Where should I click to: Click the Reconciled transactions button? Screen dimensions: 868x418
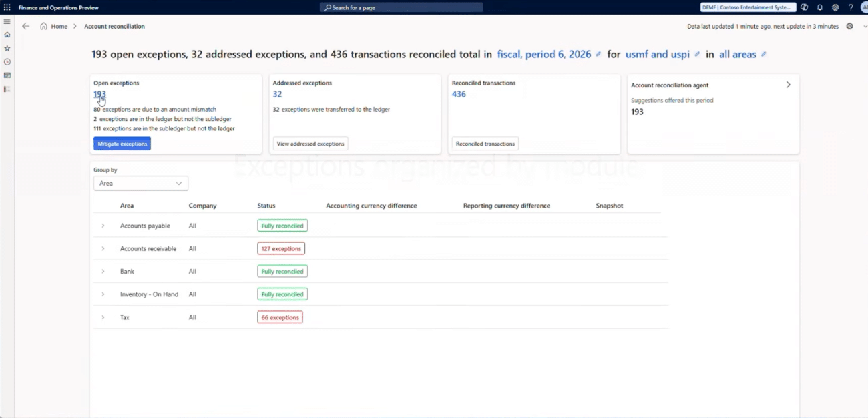(x=485, y=144)
